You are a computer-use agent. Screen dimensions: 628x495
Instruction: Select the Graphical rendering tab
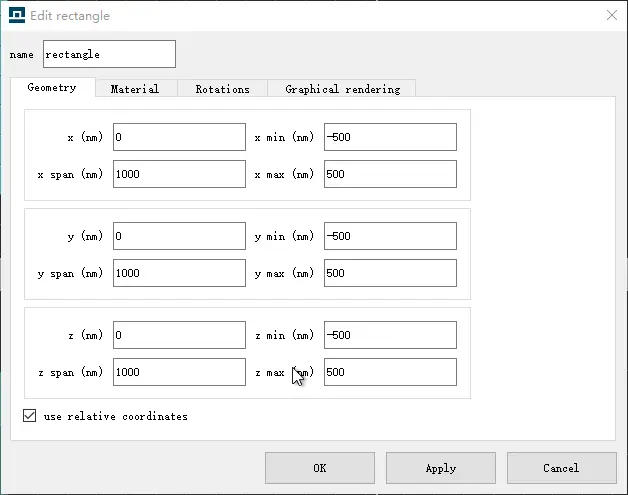342,89
